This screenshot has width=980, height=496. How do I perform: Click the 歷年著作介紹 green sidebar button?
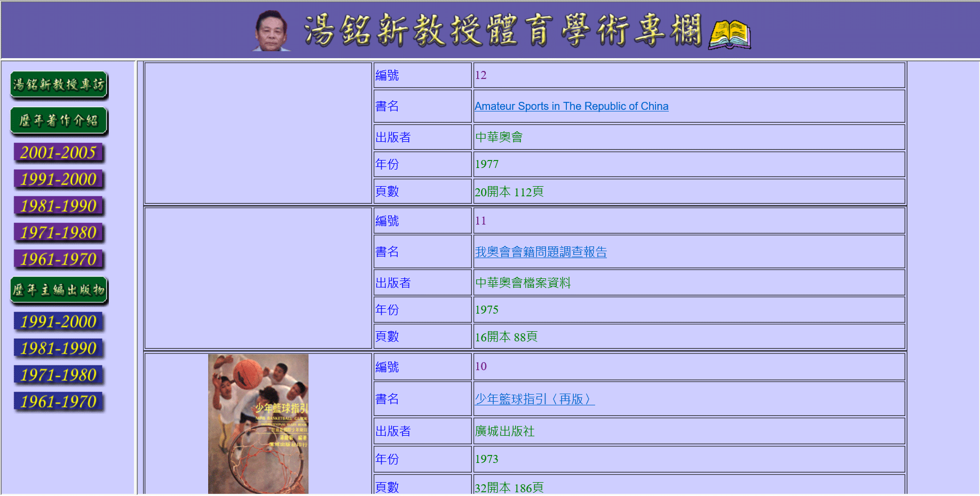(x=59, y=121)
